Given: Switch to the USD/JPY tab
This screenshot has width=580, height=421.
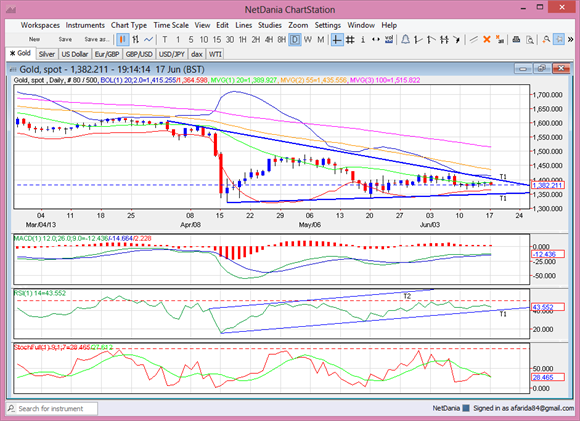Looking at the screenshot, I should click(x=172, y=54).
